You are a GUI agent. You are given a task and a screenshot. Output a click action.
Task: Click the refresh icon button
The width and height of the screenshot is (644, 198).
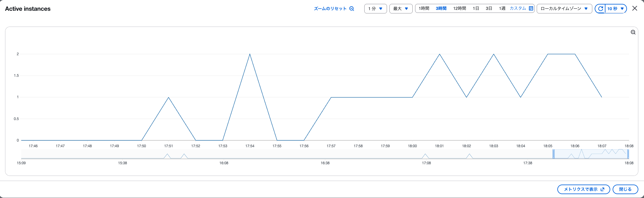tap(600, 9)
